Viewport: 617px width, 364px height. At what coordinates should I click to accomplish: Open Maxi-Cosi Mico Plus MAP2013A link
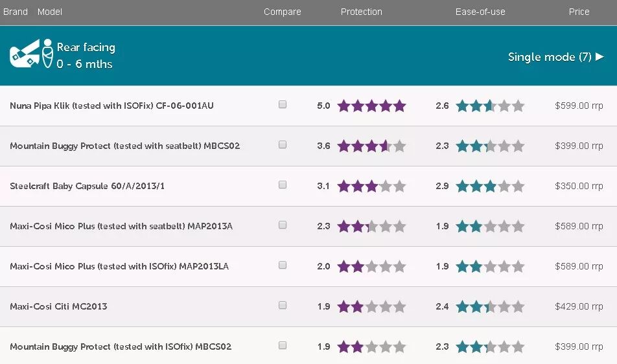pyautogui.click(x=121, y=226)
